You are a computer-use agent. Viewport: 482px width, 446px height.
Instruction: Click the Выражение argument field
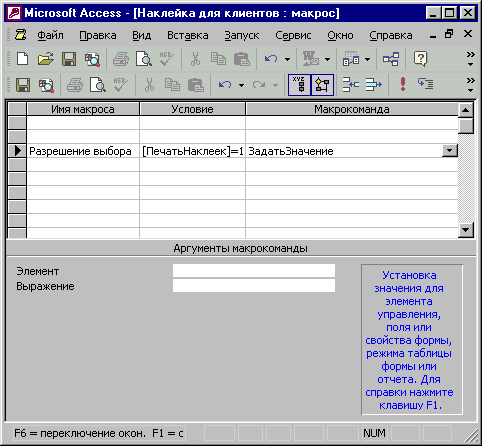point(254,286)
